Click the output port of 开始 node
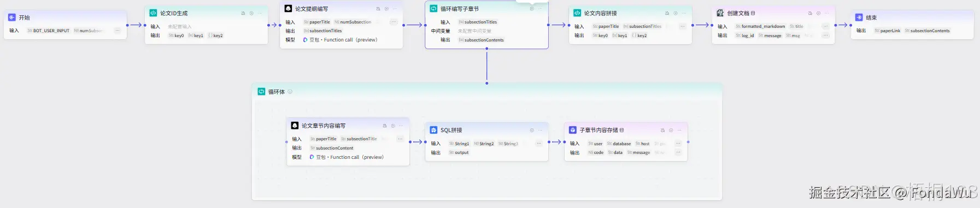 pyautogui.click(x=127, y=25)
